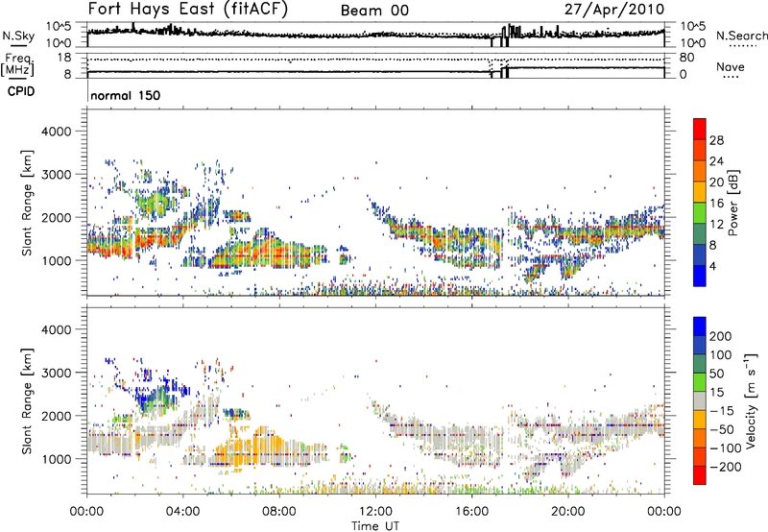The width and height of the screenshot is (768, 532).
Task: Click the yellow-orange Power colorbar segment near 16
Action: (x=700, y=191)
